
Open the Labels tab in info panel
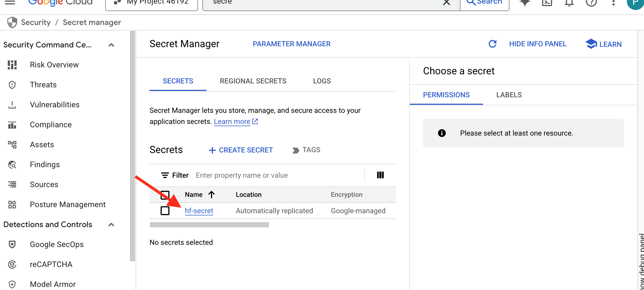click(508, 95)
